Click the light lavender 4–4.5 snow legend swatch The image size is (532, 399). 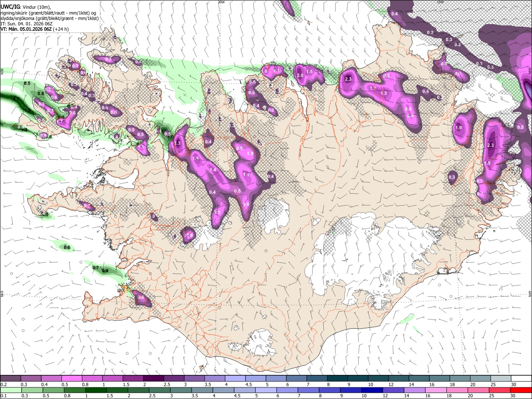point(235,379)
